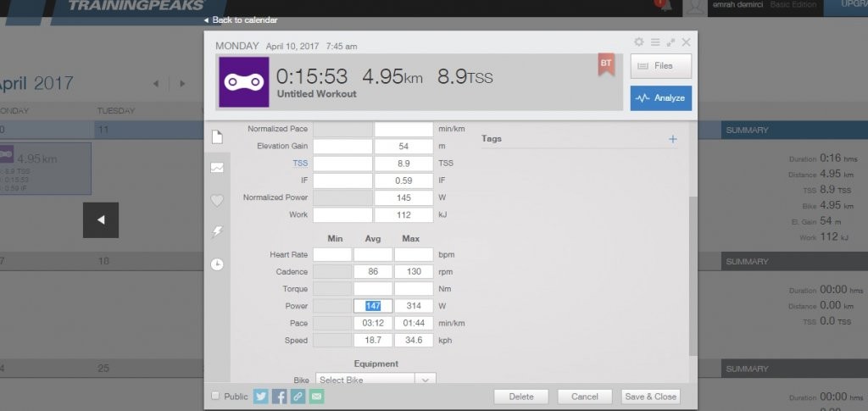
Task: Click the average Power input field
Action: (373, 306)
